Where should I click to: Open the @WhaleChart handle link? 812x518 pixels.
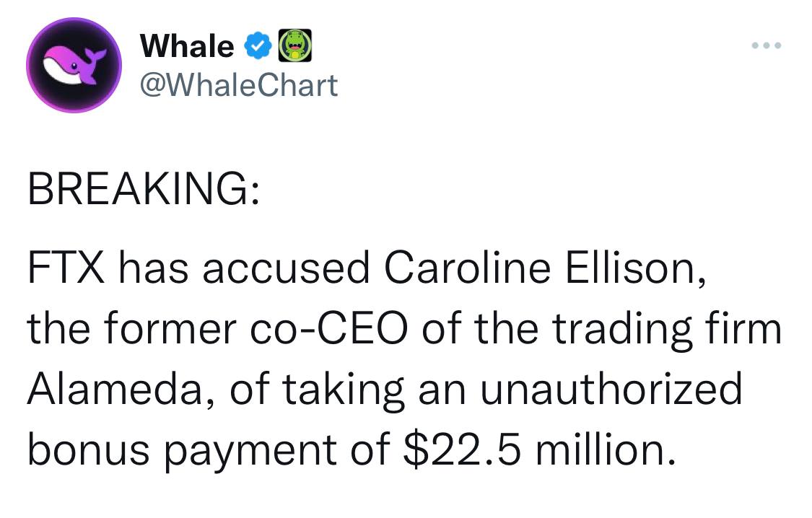pos(239,85)
